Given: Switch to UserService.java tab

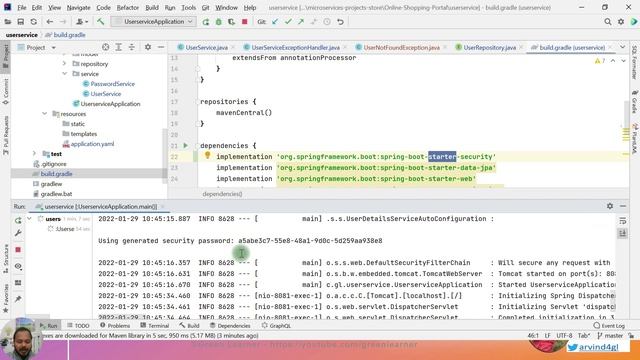Looking at the screenshot, I should (207, 48).
